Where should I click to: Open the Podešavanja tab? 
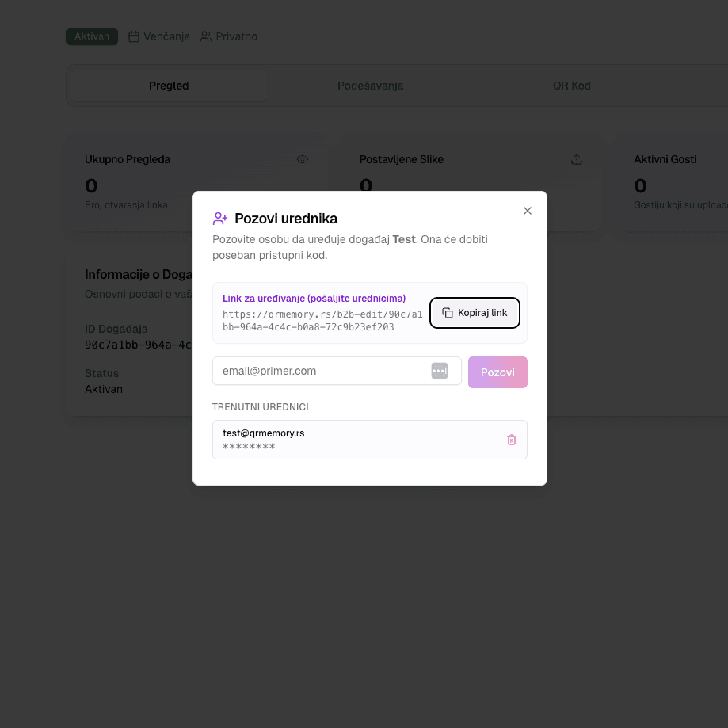pyautogui.click(x=370, y=86)
